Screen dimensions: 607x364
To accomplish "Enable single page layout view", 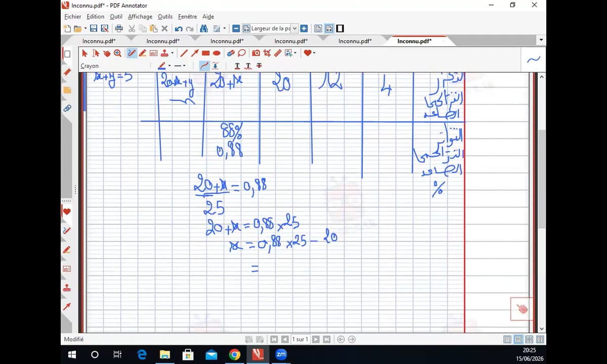I will click(318, 28).
